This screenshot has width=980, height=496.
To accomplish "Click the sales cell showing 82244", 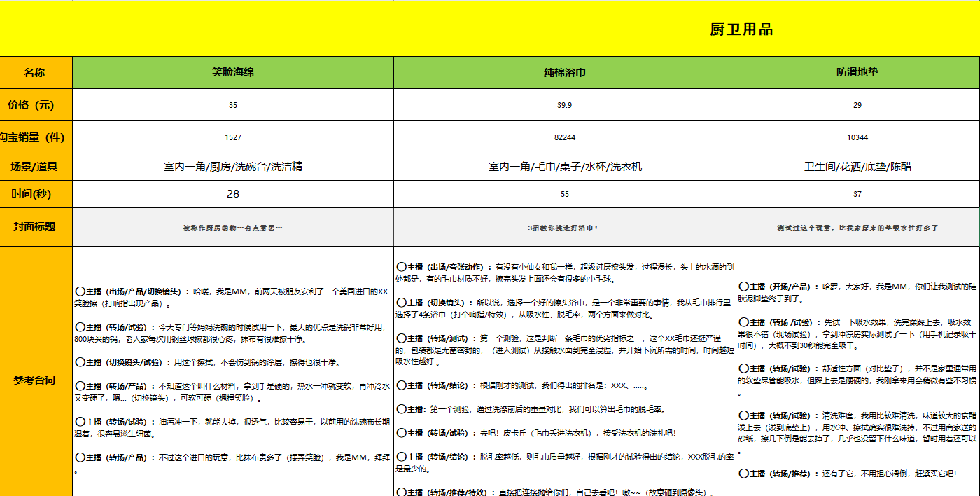I will tap(563, 137).
